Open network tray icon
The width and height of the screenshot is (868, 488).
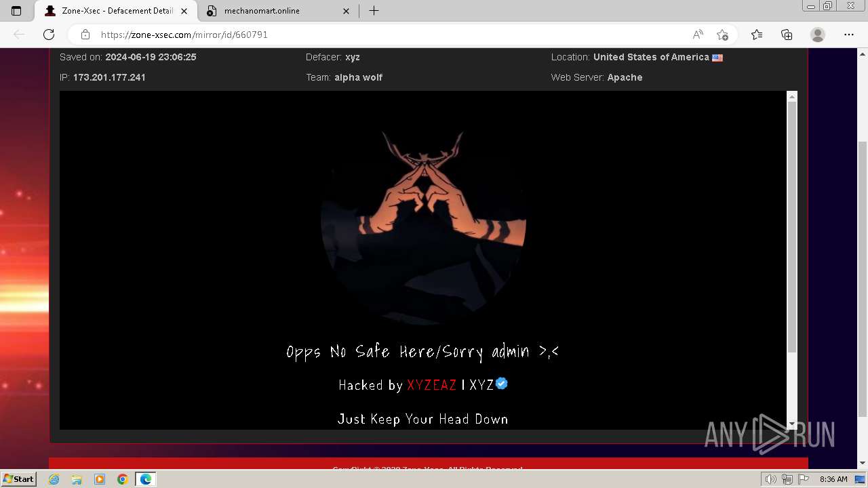(787, 479)
